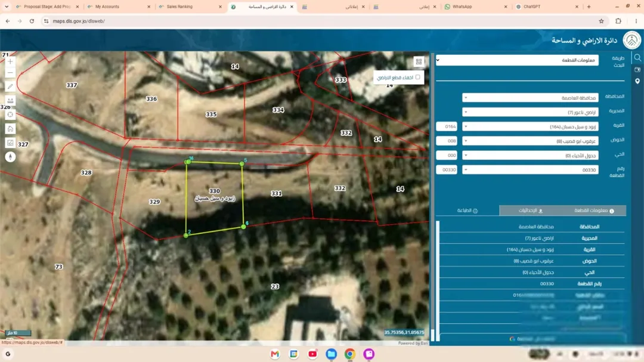Open the browser extensions icon
Screen dimensions: 644x362
(618, 21)
